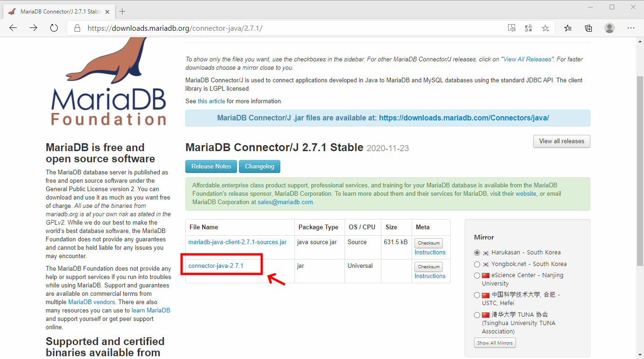Open the immersive reader icon

(x=512, y=28)
